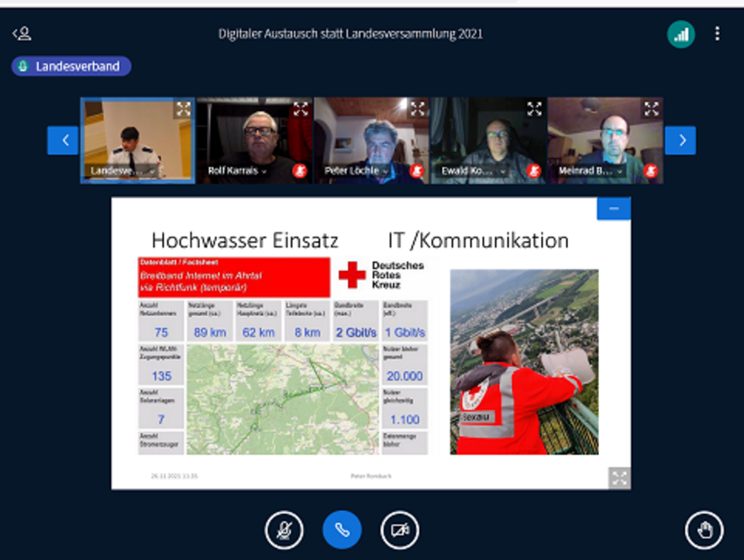The width and height of the screenshot is (744, 560).
Task: Expand Peter Löchle video to fullscreen
Action: tap(418, 109)
